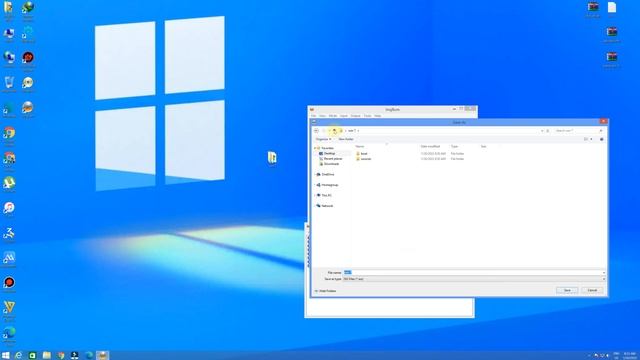Open view options dropdown arrow
The image size is (640, 360).
point(591,139)
